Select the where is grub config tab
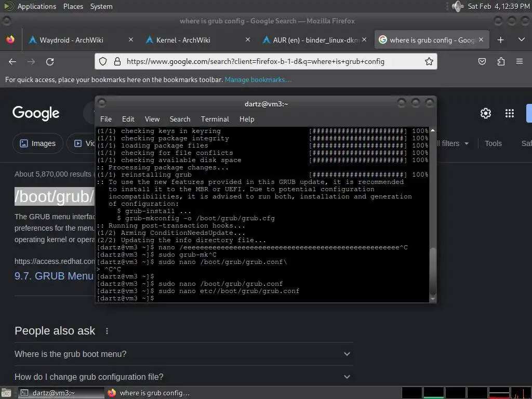532x399 pixels. click(432, 39)
